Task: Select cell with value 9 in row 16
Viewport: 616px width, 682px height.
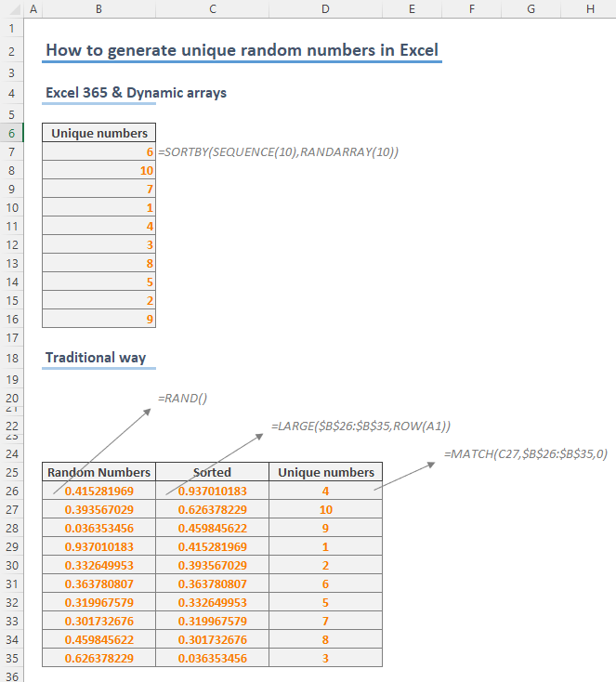Action: tap(99, 319)
